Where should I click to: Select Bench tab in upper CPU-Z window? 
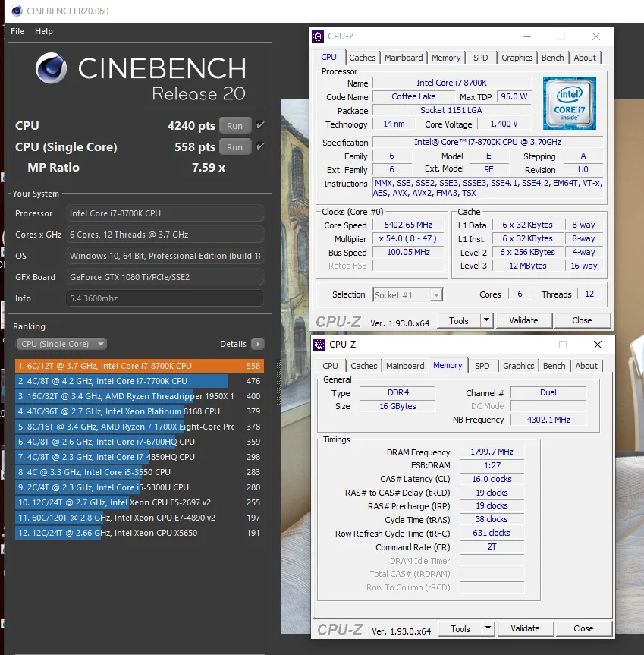tap(553, 58)
